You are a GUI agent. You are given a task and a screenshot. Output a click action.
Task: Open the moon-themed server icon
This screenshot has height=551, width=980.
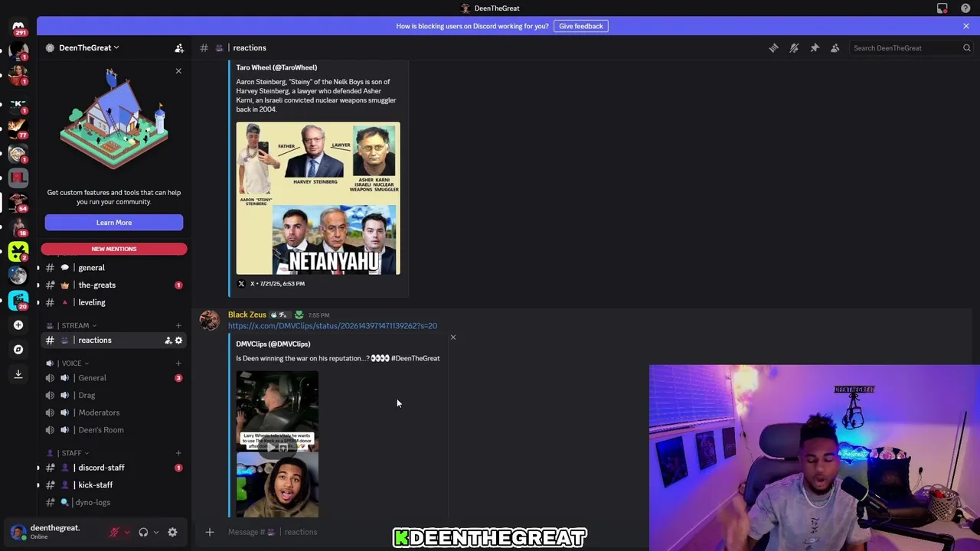pyautogui.click(x=18, y=276)
